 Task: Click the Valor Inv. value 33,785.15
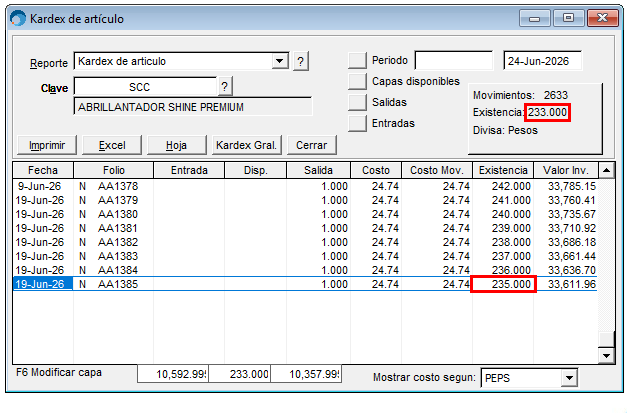(x=572, y=186)
